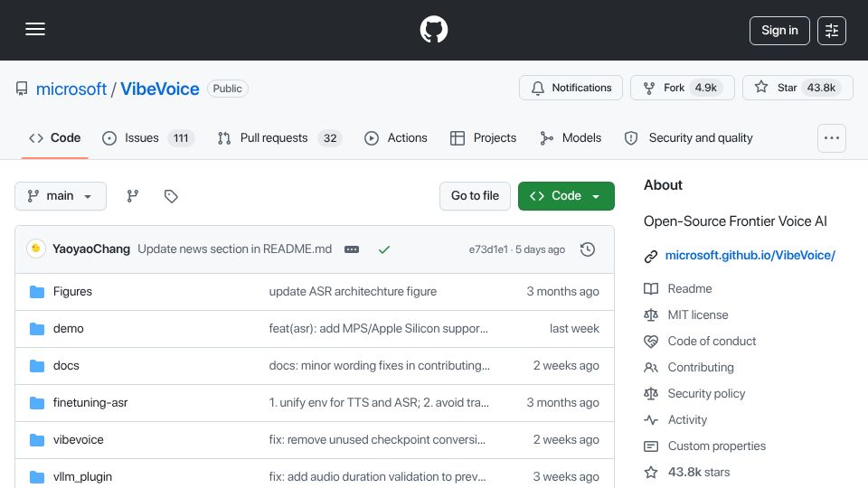This screenshot has width=868, height=488.
Task: Switch to the Code tab
Action: pyautogui.click(x=55, y=137)
